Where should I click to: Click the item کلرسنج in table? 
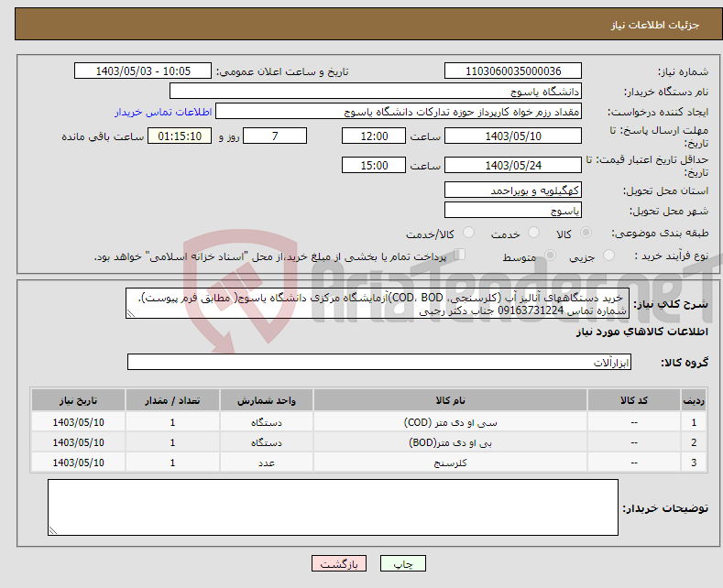[450, 463]
